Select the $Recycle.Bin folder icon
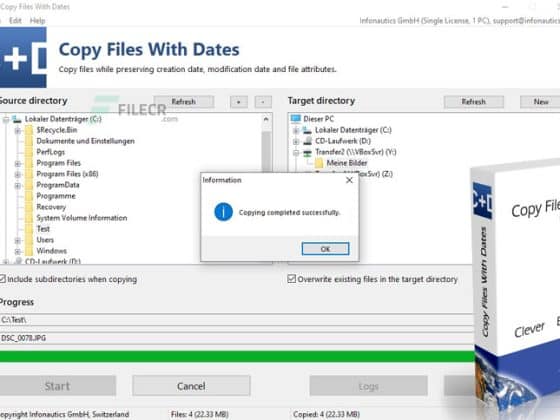 click(x=29, y=130)
